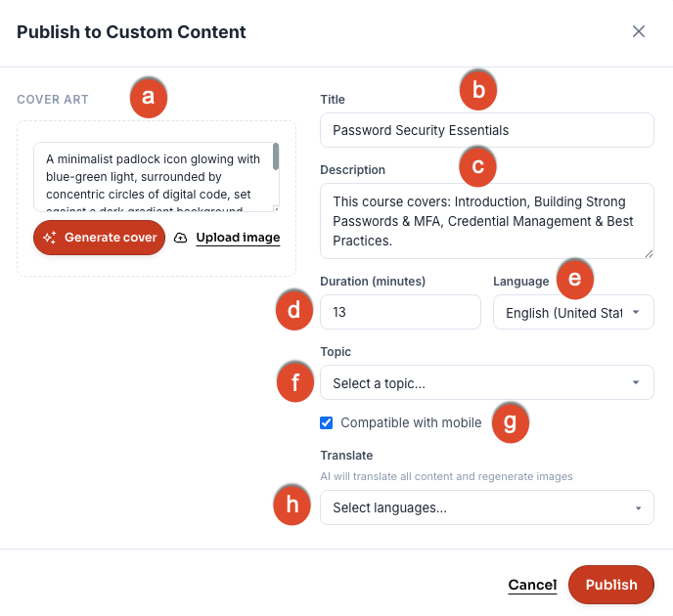Cancel publishing
Image resolution: width=673 pixels, height=616 pixels.
coord(532,585)
